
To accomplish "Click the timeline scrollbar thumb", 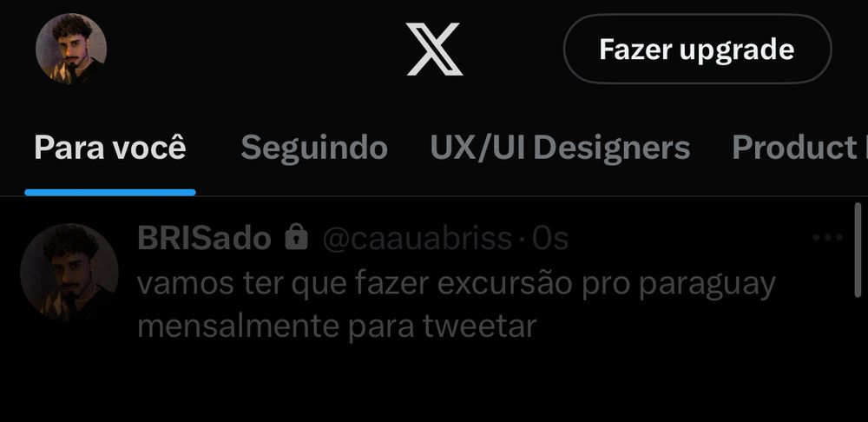I will click(858, 250).
